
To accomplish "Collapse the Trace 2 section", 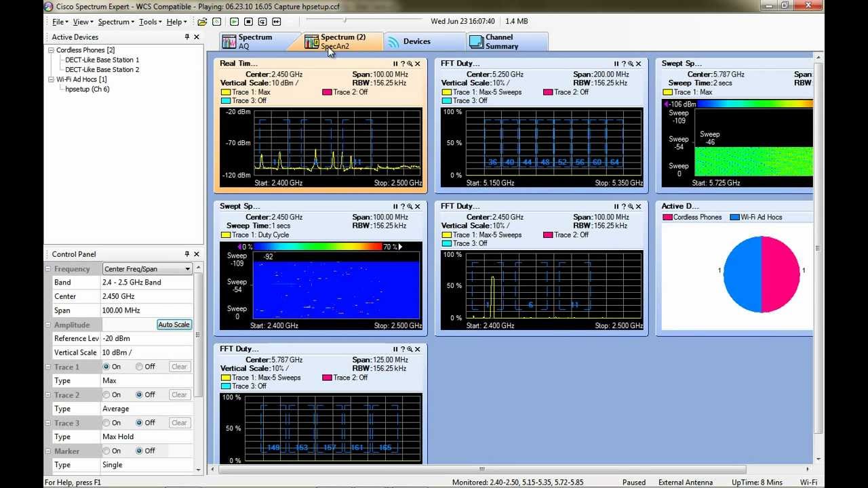I will [x=48, y=394].
